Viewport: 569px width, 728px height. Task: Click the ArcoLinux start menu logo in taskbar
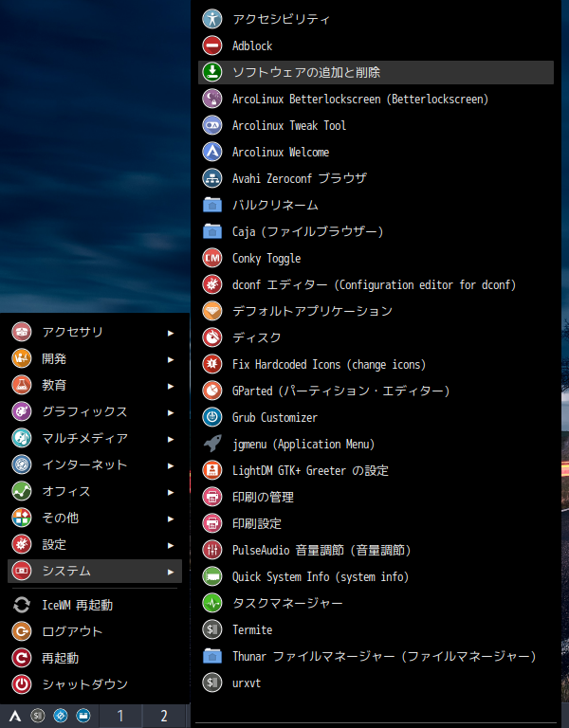15,716
